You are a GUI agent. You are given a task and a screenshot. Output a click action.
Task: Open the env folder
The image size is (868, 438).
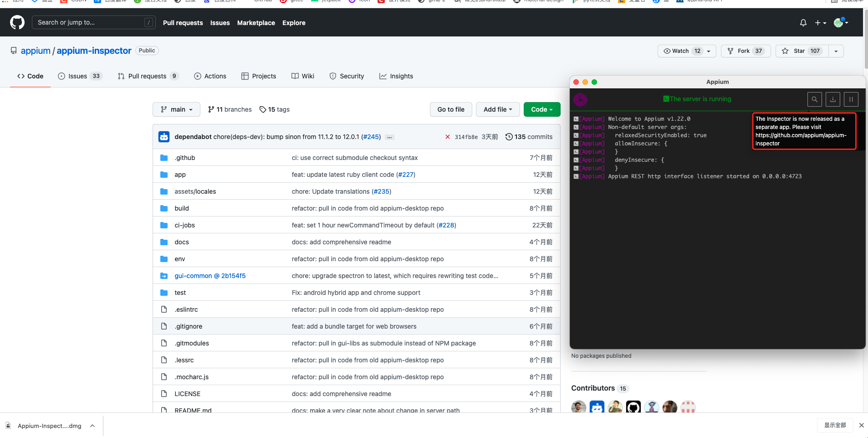pyautogui.click(x=179, y=259)
